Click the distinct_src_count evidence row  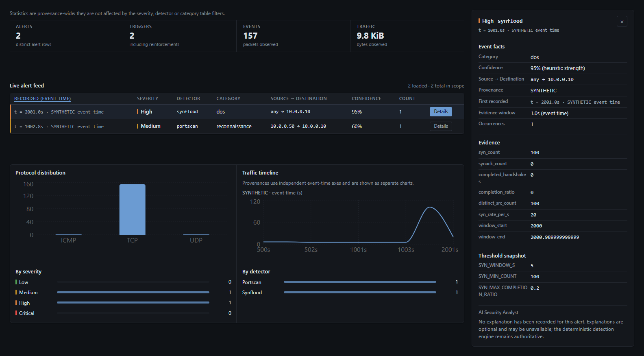click(x=553, y=203)
